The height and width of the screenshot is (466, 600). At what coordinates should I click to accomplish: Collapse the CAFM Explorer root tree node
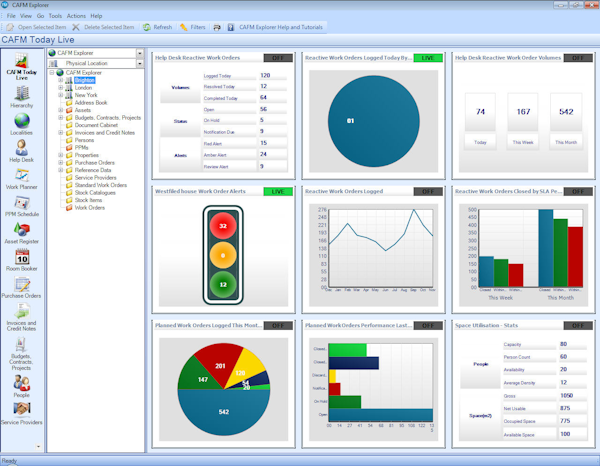pyautogui.click(x=52, y=72)
